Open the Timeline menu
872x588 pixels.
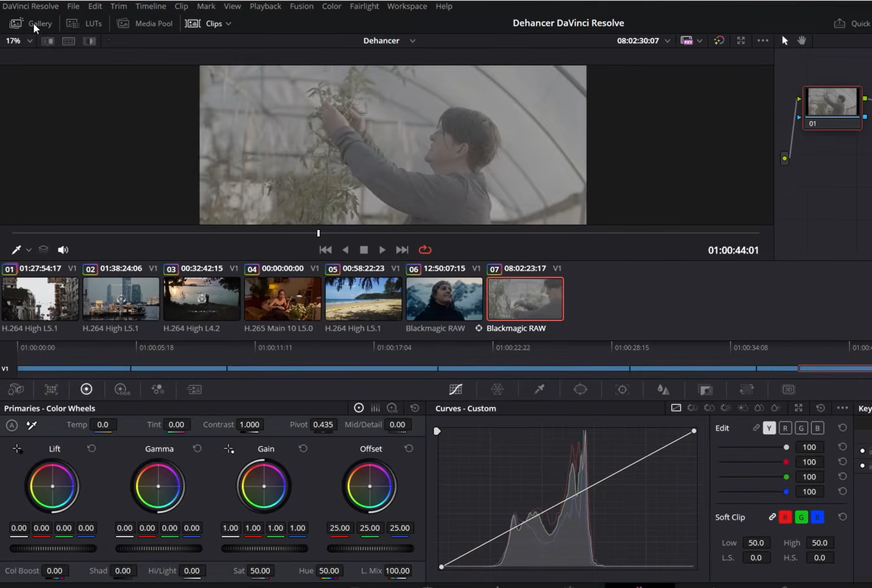pyautogui.click(x=151, y=6)
